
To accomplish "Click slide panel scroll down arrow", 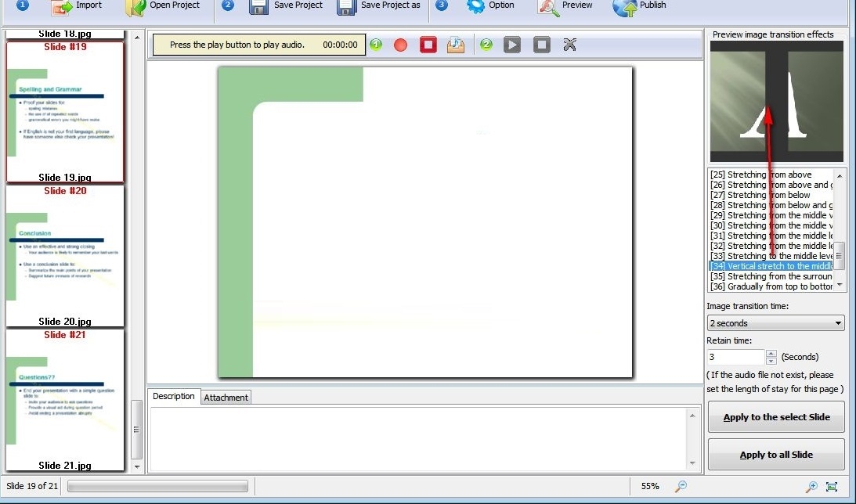I will (x=137, y=466).
